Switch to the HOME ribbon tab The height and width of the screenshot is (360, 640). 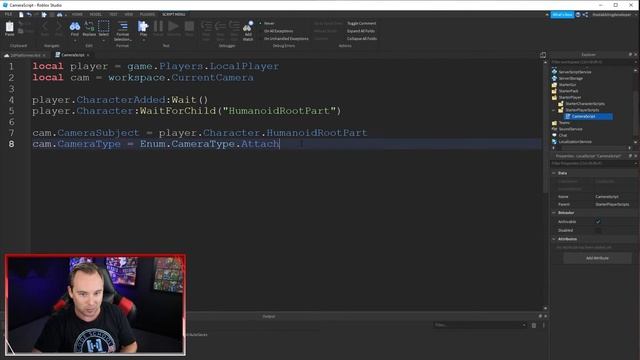tap(77, 14)
